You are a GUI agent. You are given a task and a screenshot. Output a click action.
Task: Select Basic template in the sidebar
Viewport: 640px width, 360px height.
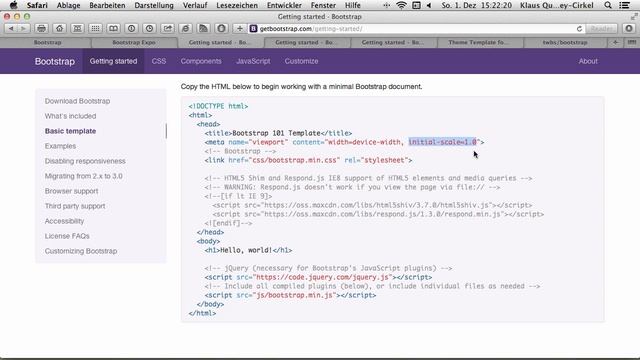click(x=71, y=131)
